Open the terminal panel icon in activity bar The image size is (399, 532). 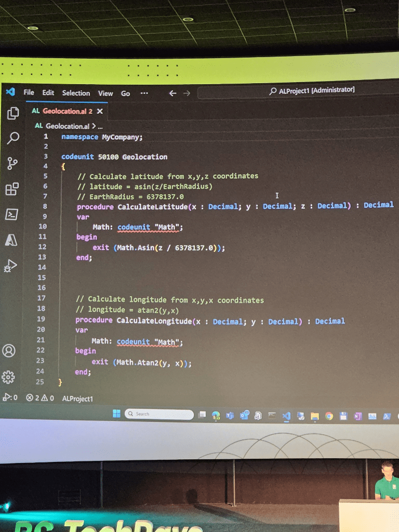tap(11, 214)
